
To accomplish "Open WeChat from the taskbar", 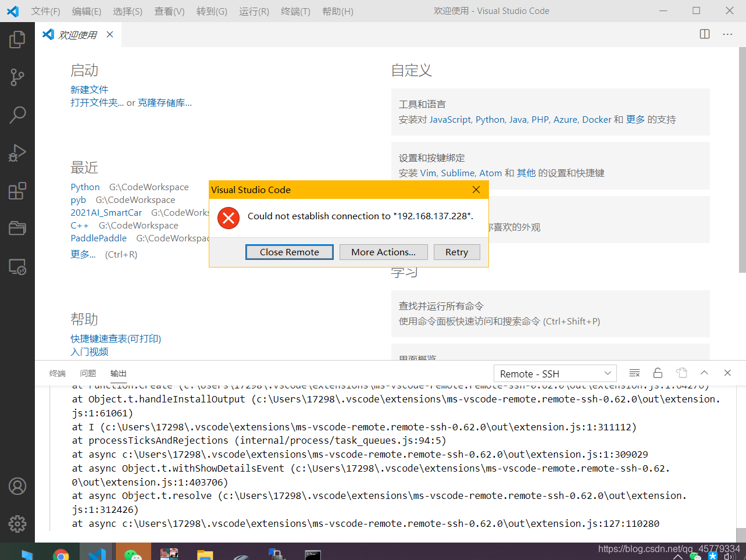I will (x=133, y=554).
